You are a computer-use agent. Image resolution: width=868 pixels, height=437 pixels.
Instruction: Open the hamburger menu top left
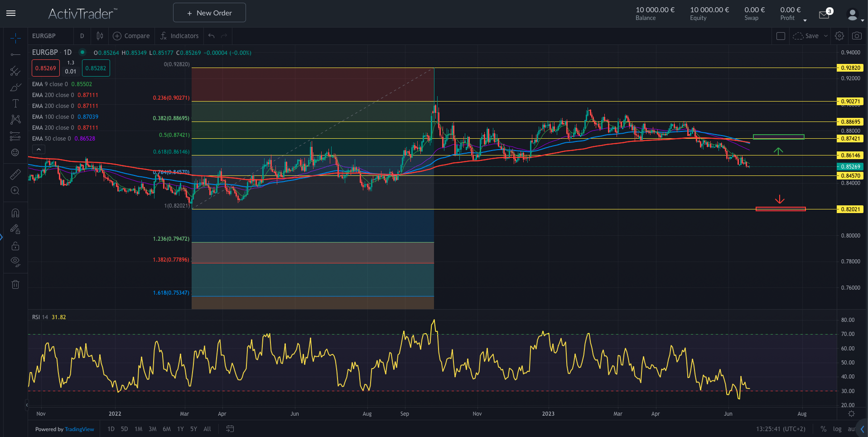click(x=10, y=13)
